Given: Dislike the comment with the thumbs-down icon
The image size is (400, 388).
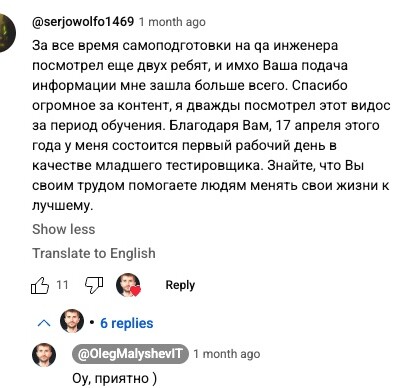Looking at the screenshot, I should pos(94,285).
